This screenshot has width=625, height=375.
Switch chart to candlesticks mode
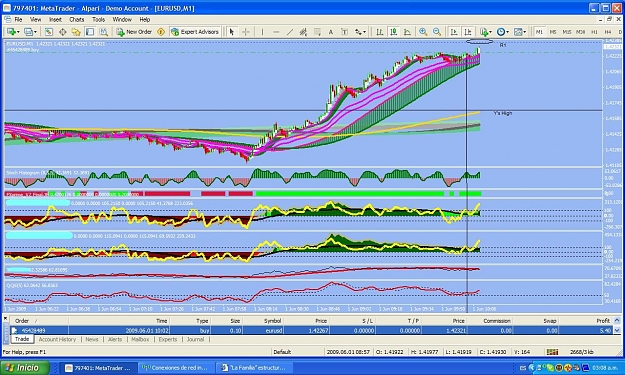393,32
